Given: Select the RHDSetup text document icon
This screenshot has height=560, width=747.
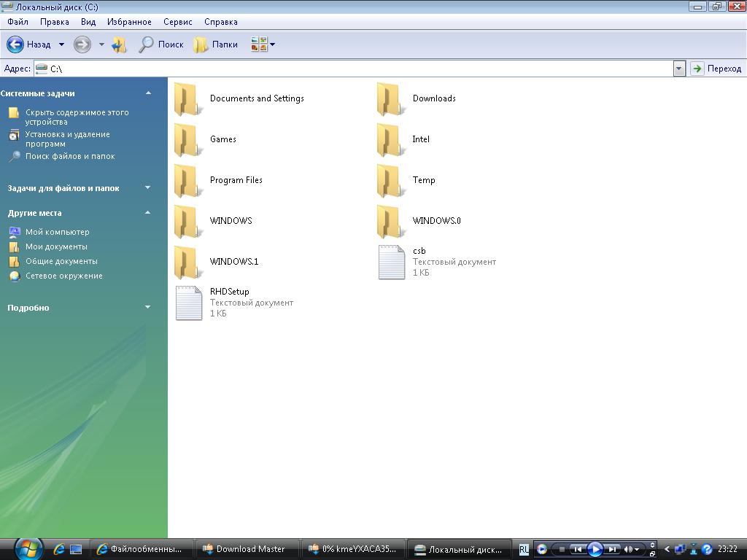Looking at the screenshot, I should tap(189, 303).
